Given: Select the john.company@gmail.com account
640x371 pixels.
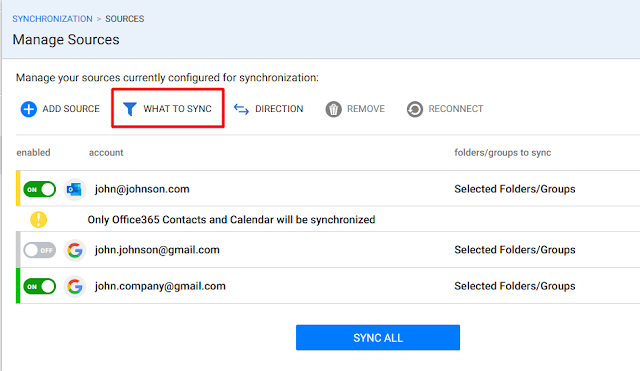Looking at the screenshot, I should (x=160, y=287).
